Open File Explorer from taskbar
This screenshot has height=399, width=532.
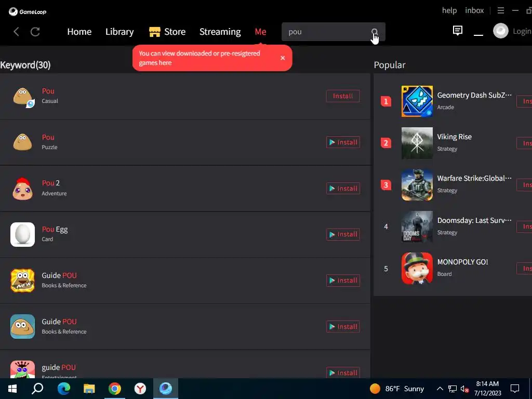pos(89,389)
